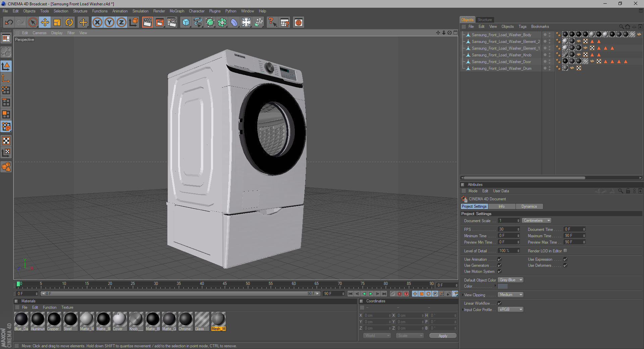
Task: Toggle Y axis lock
Action: point(109,22)
